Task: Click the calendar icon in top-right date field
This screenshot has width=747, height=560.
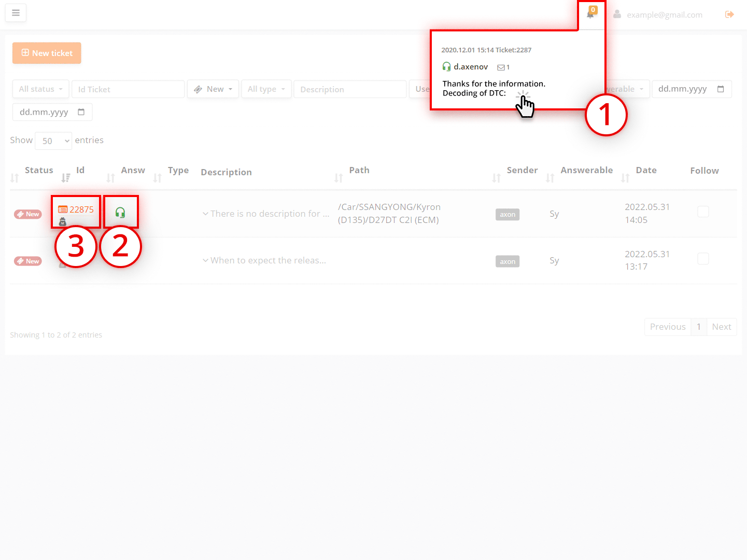Action: pyautogui.click(x=721, y=89)
